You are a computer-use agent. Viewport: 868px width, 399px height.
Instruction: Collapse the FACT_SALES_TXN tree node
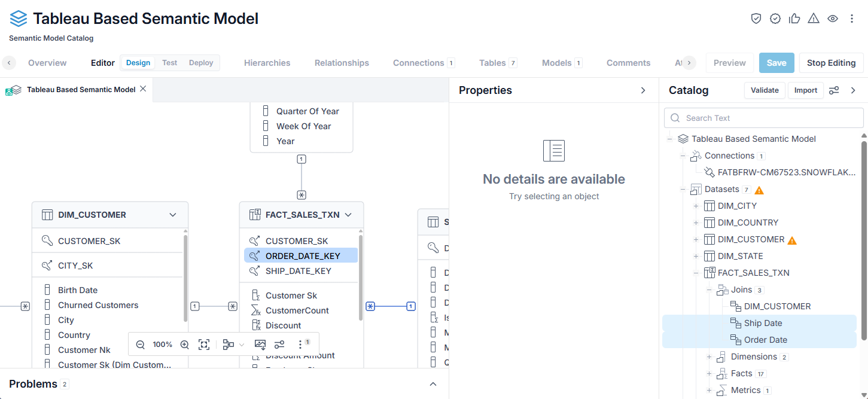(x=696, y=273)
